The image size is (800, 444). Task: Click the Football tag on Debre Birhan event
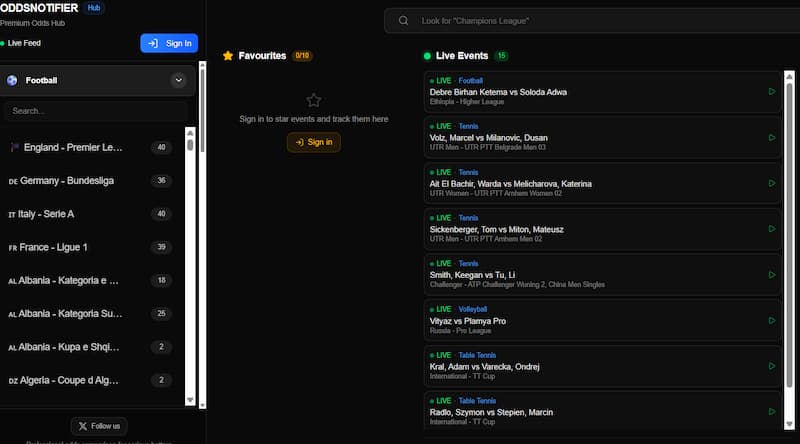point(470,81)
